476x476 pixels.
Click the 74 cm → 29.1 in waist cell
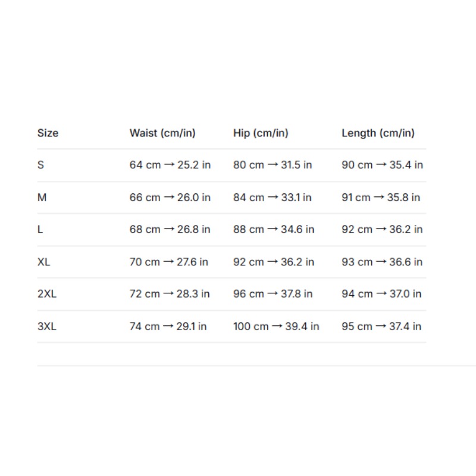coord(168,326)
